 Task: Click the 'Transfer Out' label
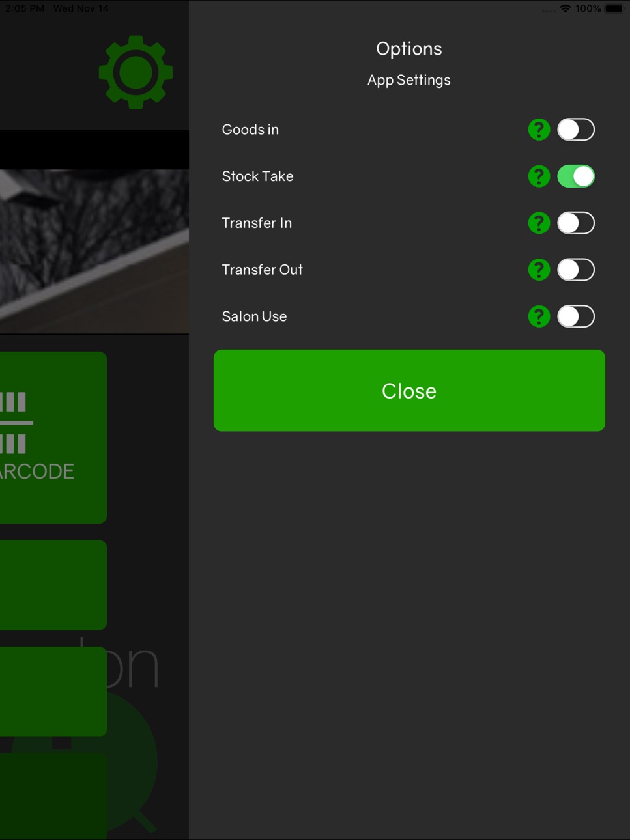coord(262,270)
